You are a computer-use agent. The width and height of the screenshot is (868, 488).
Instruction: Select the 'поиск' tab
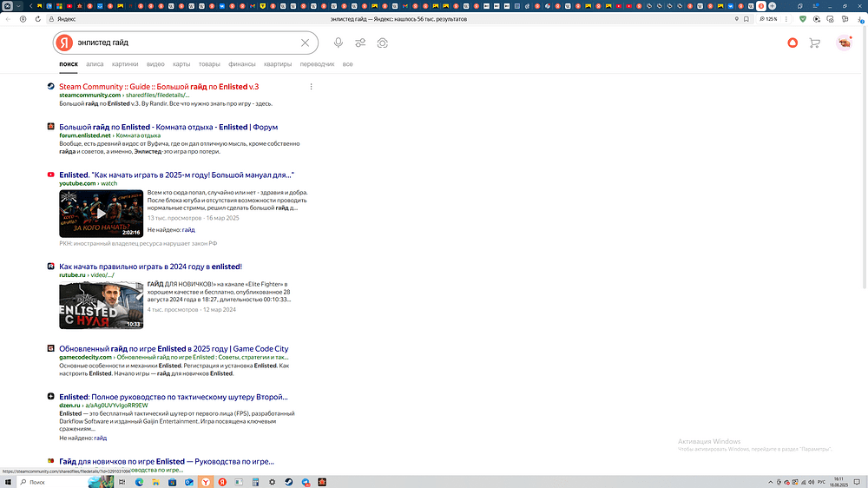tap(69, 64)
